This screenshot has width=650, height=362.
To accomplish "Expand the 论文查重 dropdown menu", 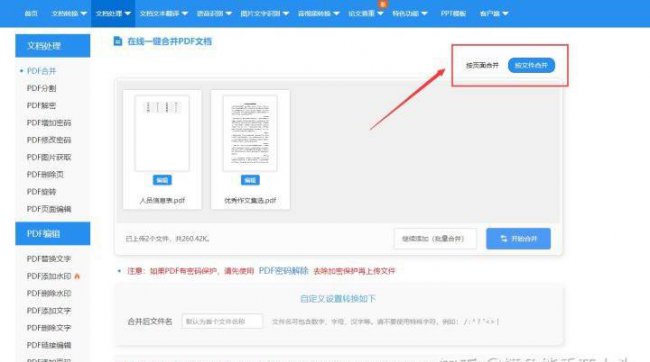I will coord(366,13).
